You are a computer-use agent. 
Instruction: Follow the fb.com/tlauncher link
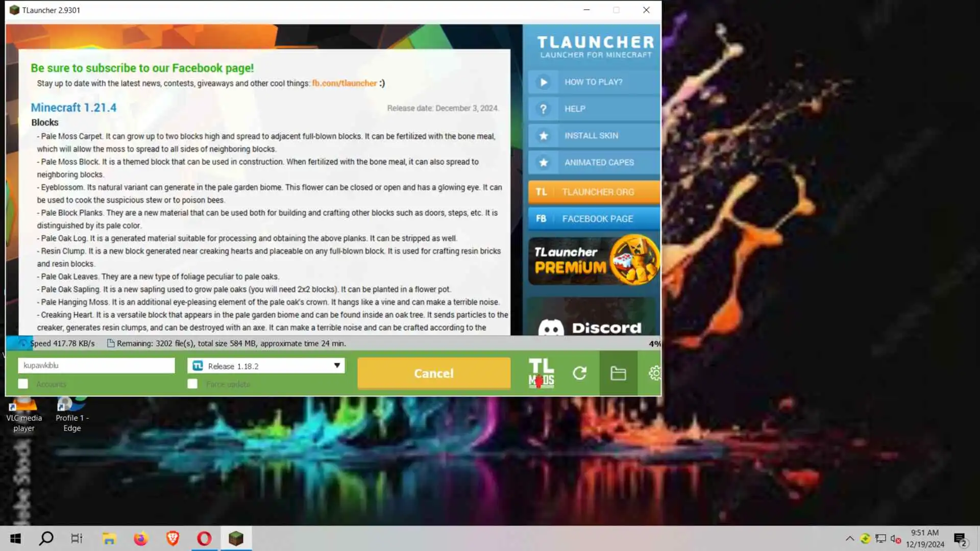click(344, 83)
